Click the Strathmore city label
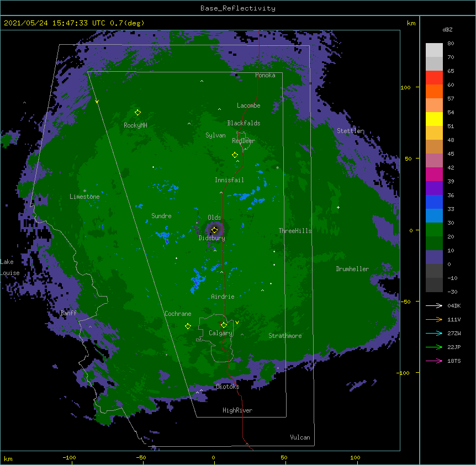 tap(285, 336)
